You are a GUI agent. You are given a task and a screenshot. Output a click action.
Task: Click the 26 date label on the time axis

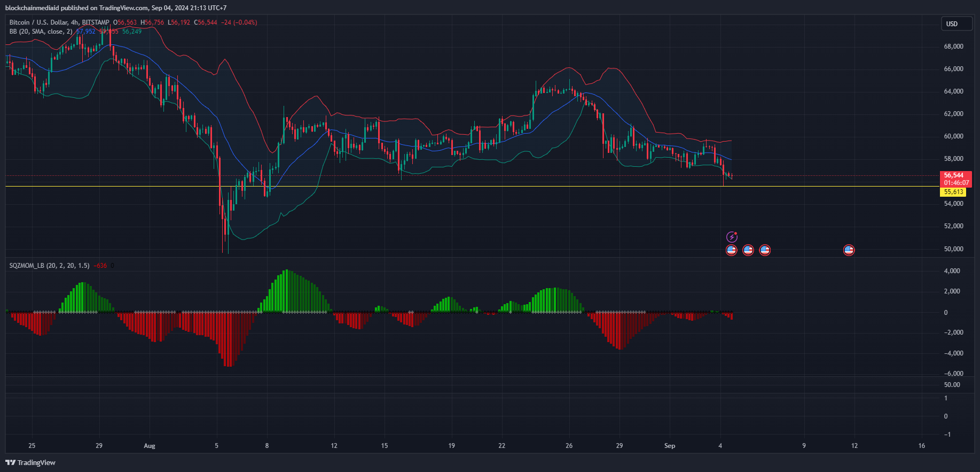tap(569, 446)
